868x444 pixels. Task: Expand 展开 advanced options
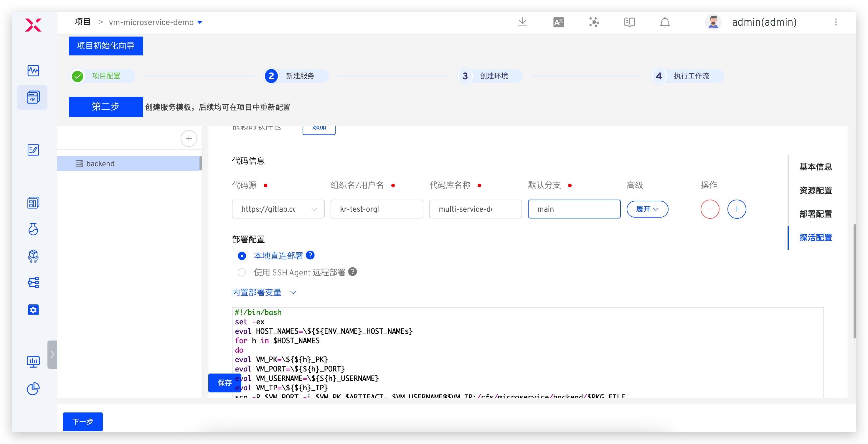pos(647,209)
